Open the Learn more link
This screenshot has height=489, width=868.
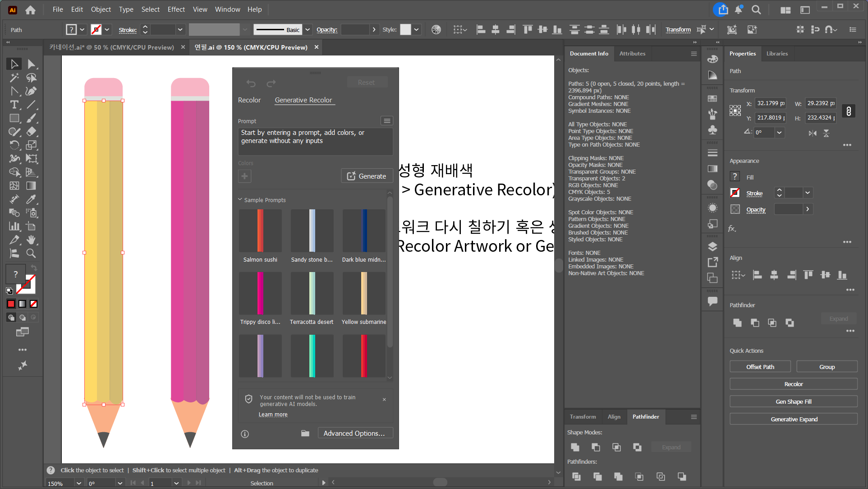pyautogui.click(x=273, y=415)
